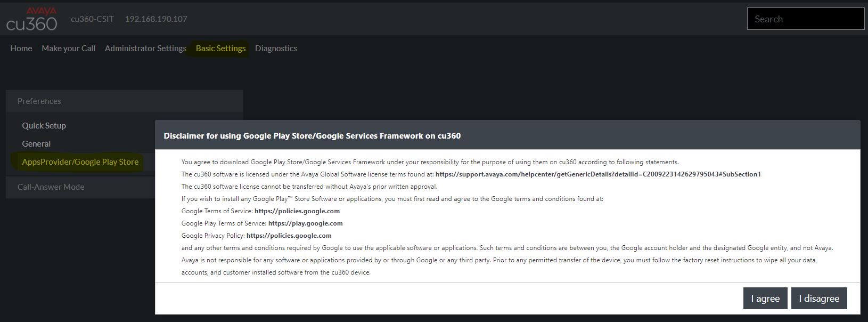
Task: Open the Diagnostics tab
Action: click(276, 48)
